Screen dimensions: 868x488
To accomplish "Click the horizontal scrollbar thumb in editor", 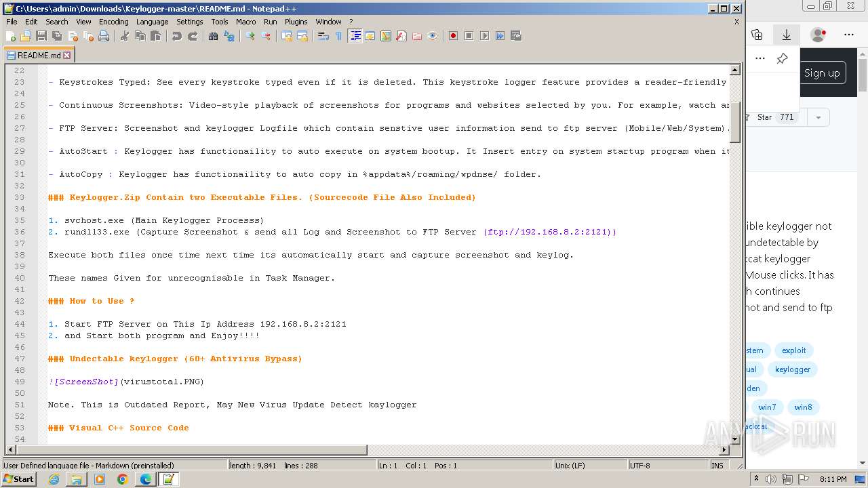I will tap(191, 450).
